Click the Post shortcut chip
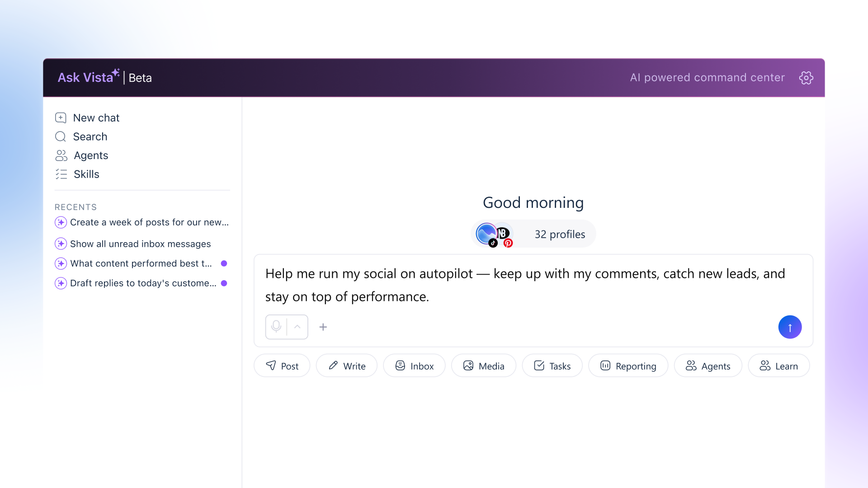 (x=282, y=366)
